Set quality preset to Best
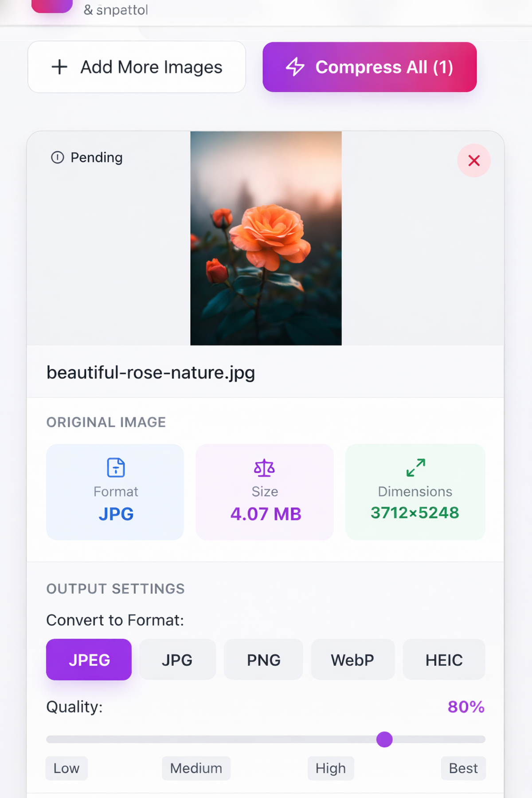 tap(463, 768)
